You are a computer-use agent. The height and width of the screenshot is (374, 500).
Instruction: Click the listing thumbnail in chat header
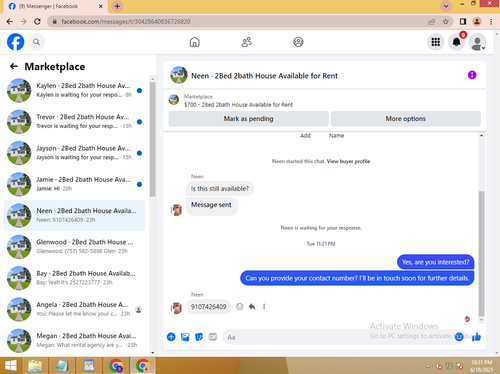point(179,75)
